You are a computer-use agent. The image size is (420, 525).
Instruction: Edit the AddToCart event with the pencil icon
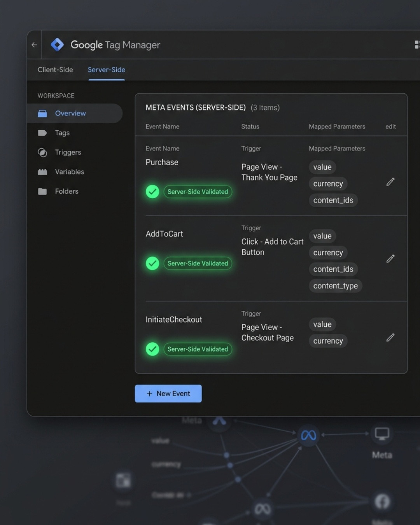click(x=390, y=259)
